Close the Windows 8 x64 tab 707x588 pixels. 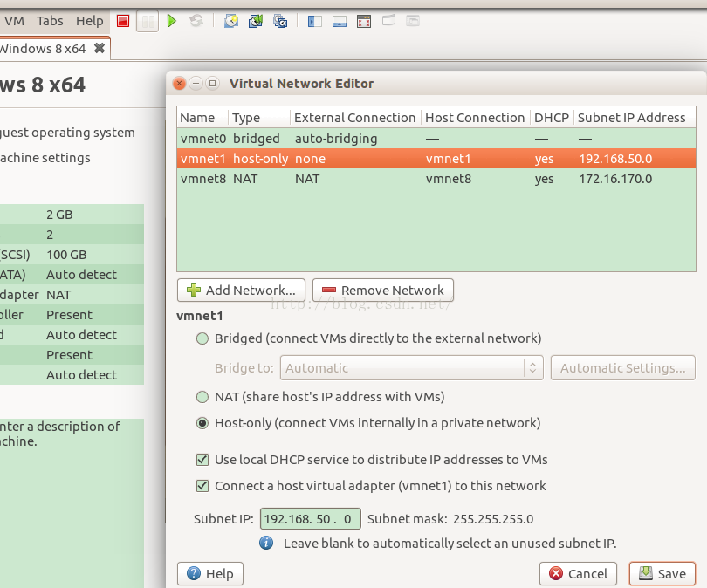pyautogui.click(x=100, y=48)
